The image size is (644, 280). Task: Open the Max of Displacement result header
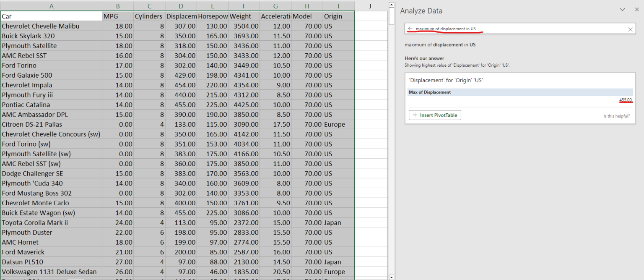[x=430, y=92]
